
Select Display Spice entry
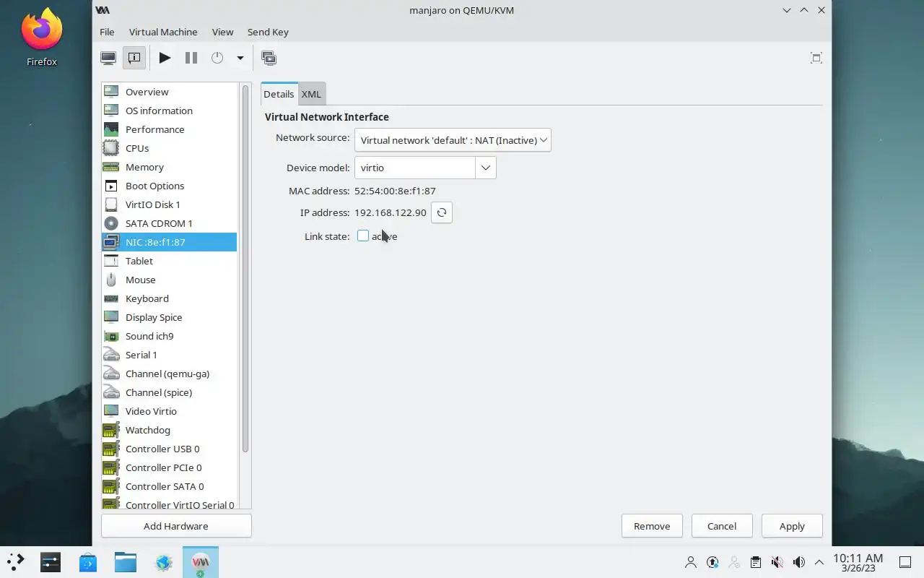tap(169, 317)
